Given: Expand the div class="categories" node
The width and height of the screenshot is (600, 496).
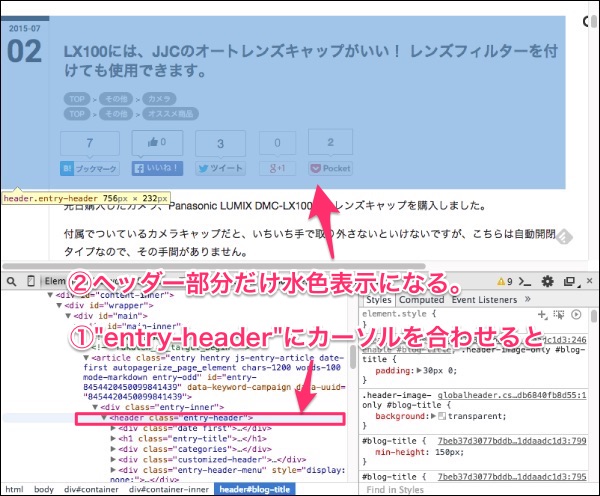Looking at the screenshot, I should (113, 449).
